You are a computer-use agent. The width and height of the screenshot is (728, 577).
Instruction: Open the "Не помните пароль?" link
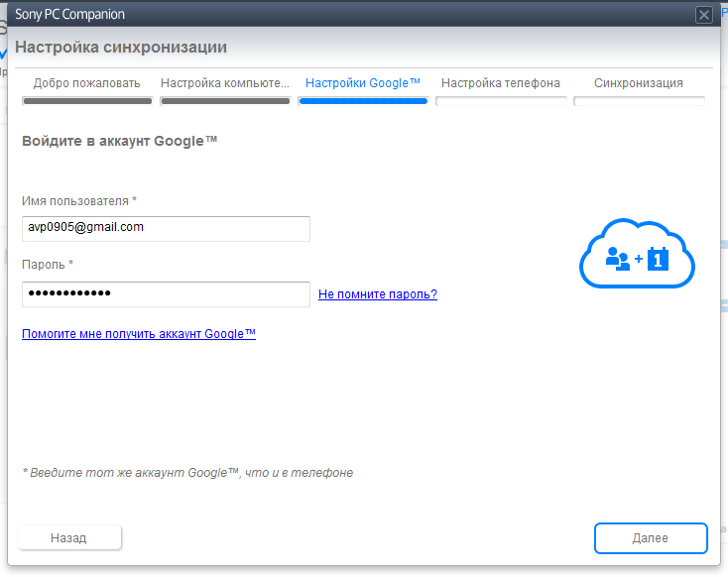pos(378,294)
